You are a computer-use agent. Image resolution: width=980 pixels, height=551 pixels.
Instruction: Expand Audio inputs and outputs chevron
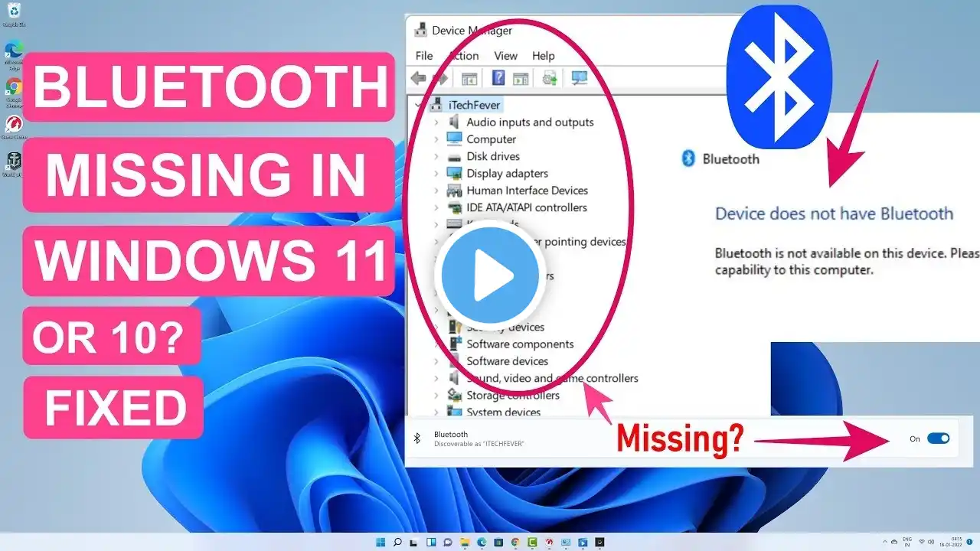436,122
